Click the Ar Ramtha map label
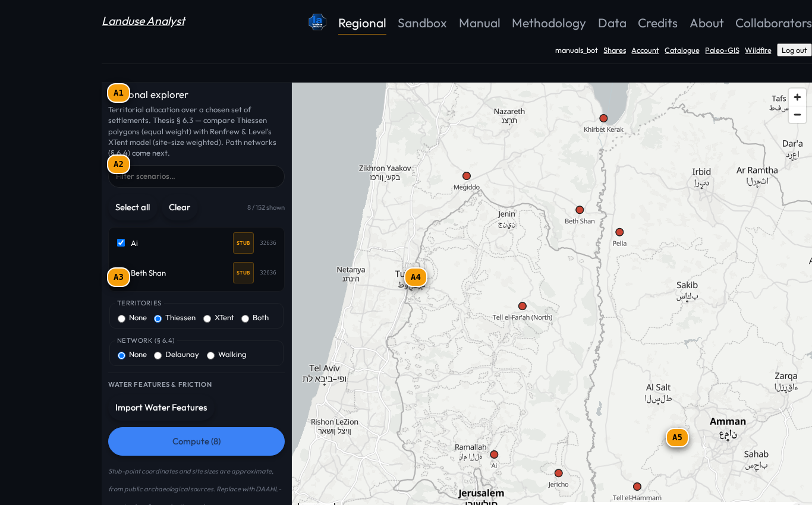Image resolution: width=812 pixels, height=505 pixels. [757, 170]
